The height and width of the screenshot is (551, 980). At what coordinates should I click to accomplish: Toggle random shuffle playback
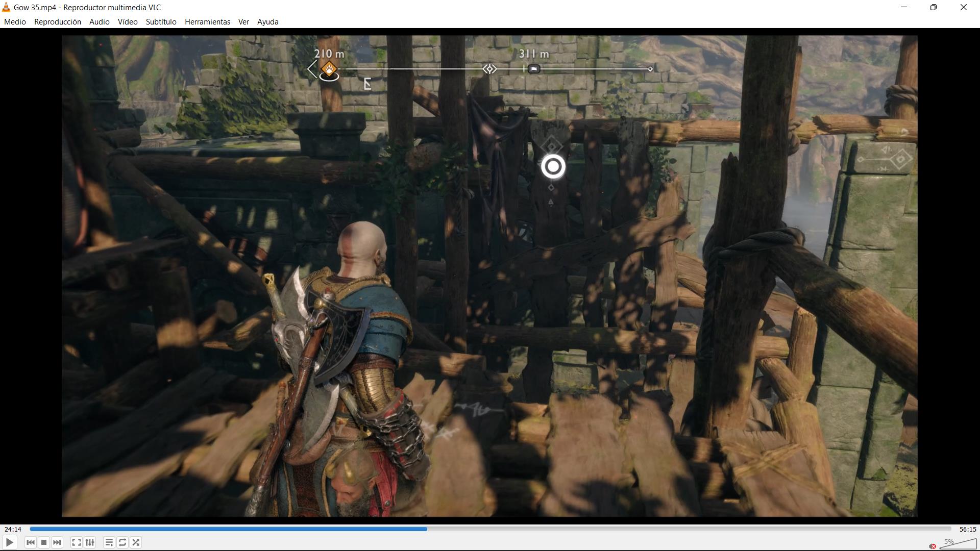(x=136, y=542)
